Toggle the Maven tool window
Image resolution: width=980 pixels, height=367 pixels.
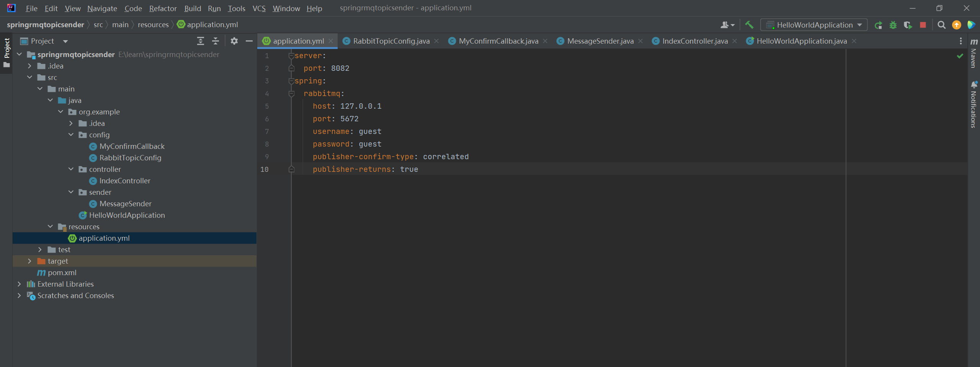tap(974, 53)
